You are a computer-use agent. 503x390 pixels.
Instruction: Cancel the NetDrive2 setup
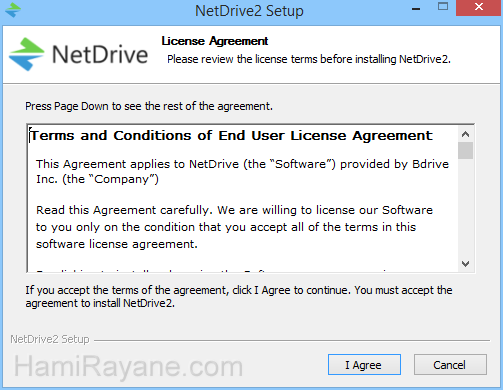pyautogui.click(x=450, y=365)
